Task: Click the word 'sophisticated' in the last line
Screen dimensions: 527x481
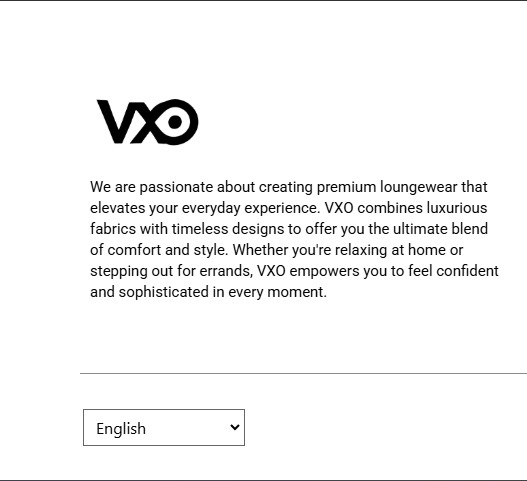Action: [x=164, y=292]
